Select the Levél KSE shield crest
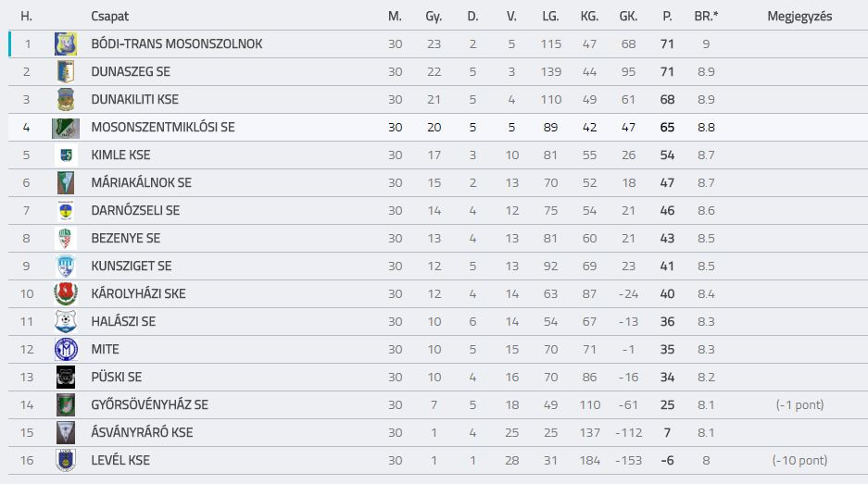The image size is (868, 484). [66, 460]
